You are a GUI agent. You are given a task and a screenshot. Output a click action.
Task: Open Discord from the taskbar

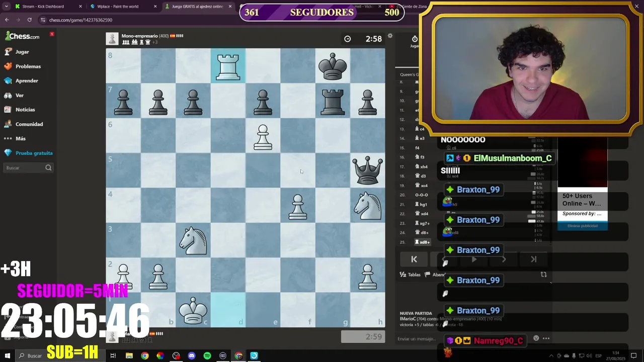tap(191, 355)
